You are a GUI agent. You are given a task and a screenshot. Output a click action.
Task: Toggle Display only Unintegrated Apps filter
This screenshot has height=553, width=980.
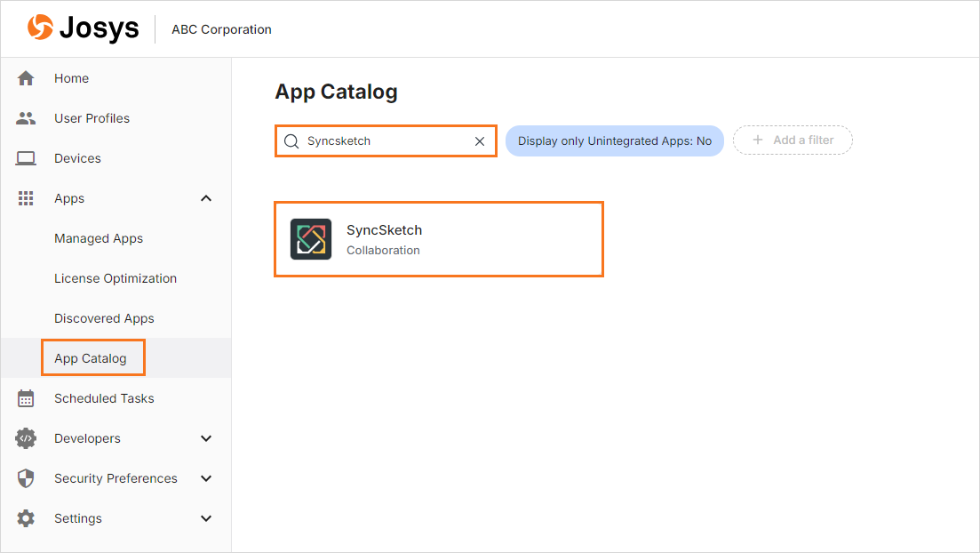coord(614,140)
